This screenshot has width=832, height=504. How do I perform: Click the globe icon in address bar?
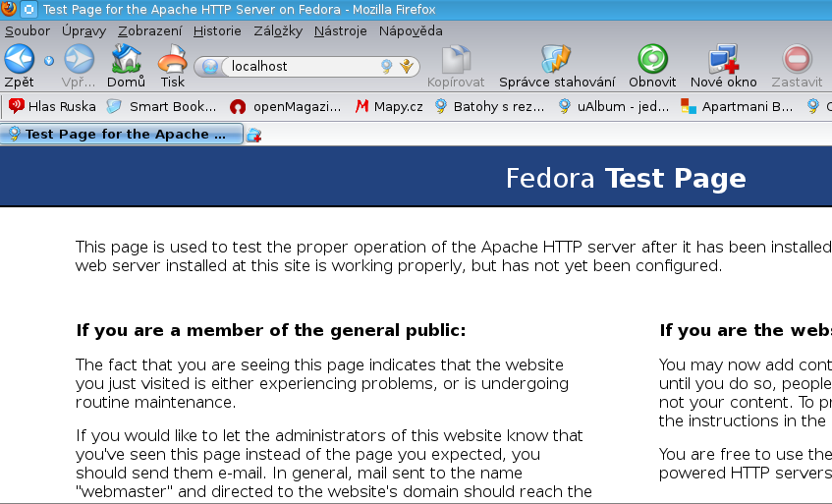click(210, 67)
